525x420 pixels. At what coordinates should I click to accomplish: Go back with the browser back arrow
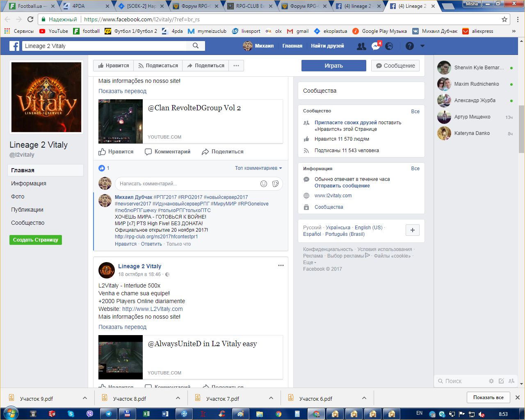pos(7,19)
